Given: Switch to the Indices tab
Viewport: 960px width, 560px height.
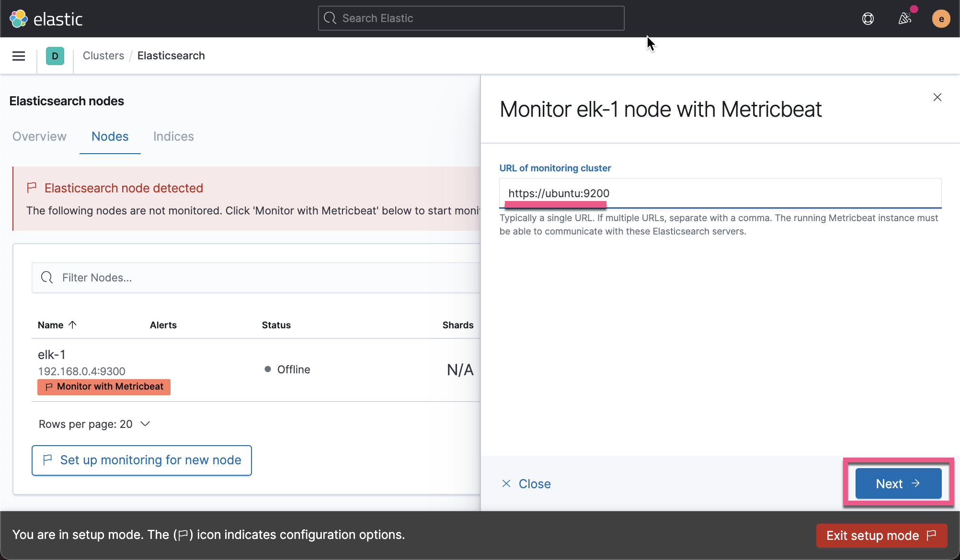Looking at the screenshot, I should pos(173,136).
